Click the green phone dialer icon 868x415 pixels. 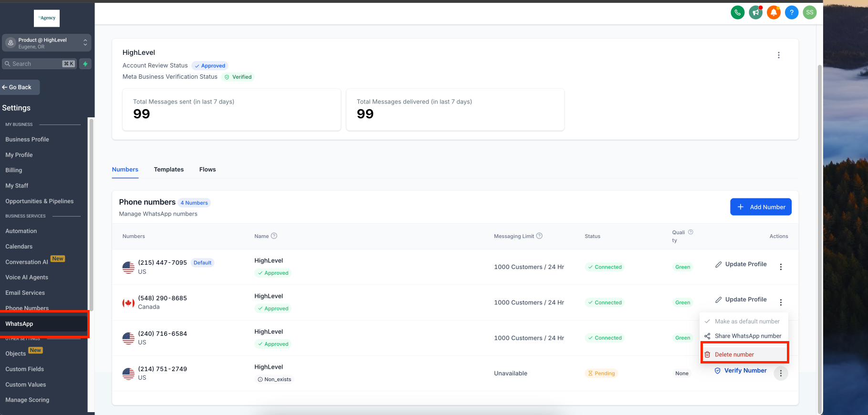click(x=737, y=12)
